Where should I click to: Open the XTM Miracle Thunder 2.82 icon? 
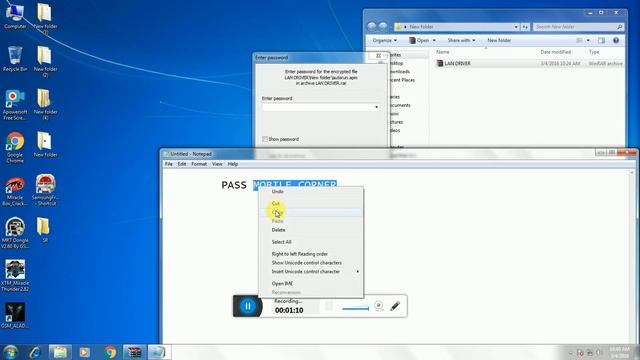point(15,276)
